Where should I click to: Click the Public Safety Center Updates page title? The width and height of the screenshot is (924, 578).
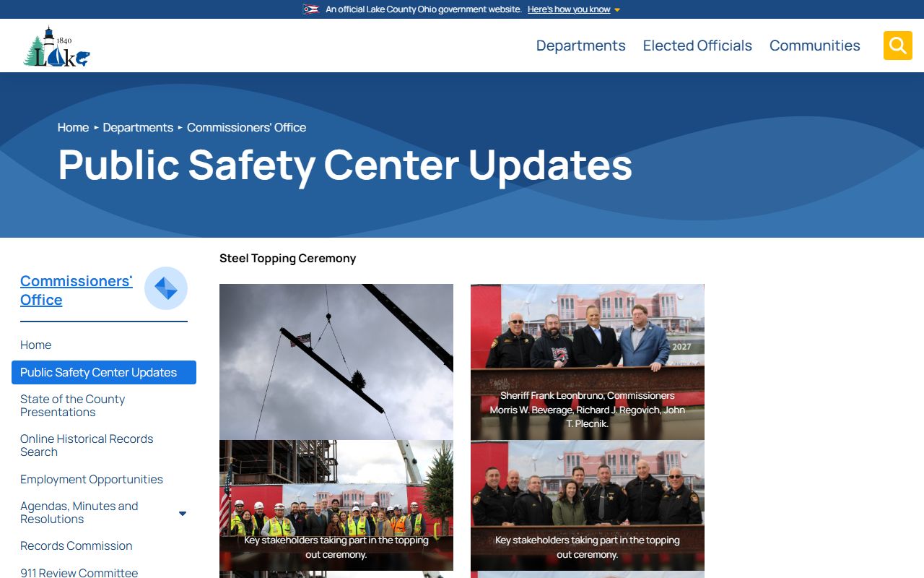[345, 165]
